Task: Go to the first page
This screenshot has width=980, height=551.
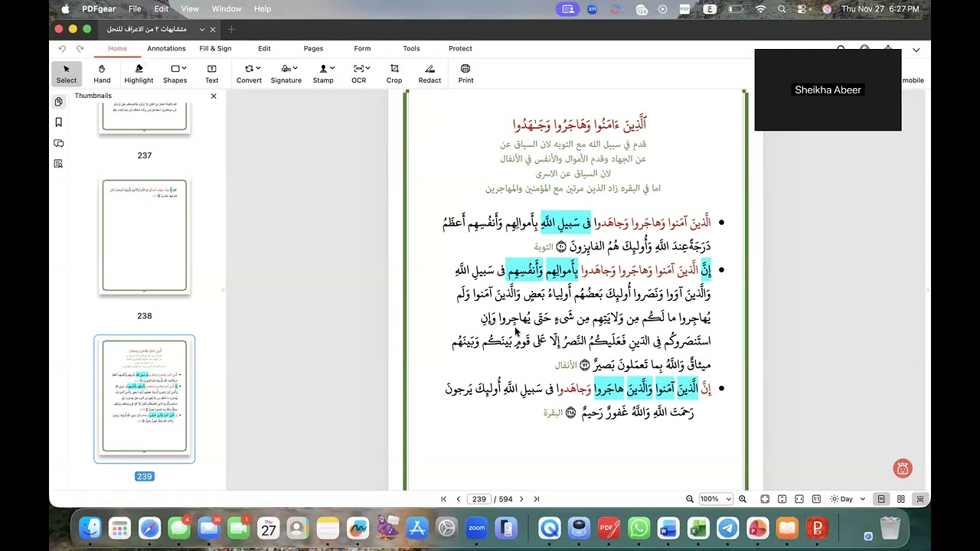Action: [443, 499]
